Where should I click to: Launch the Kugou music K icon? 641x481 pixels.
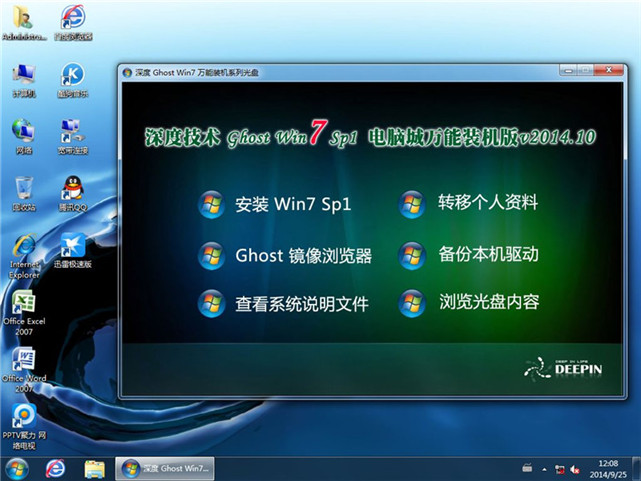tap(73, 80)
